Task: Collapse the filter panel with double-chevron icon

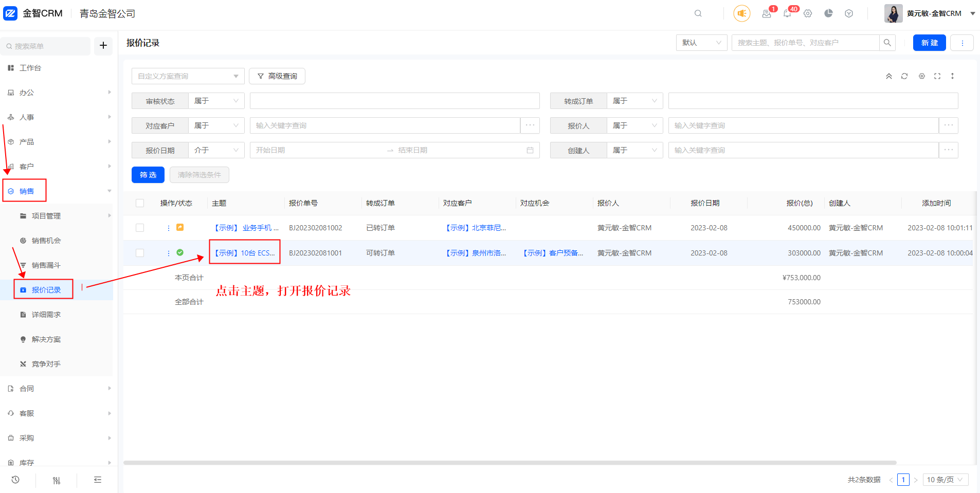Action: (889, 76)
